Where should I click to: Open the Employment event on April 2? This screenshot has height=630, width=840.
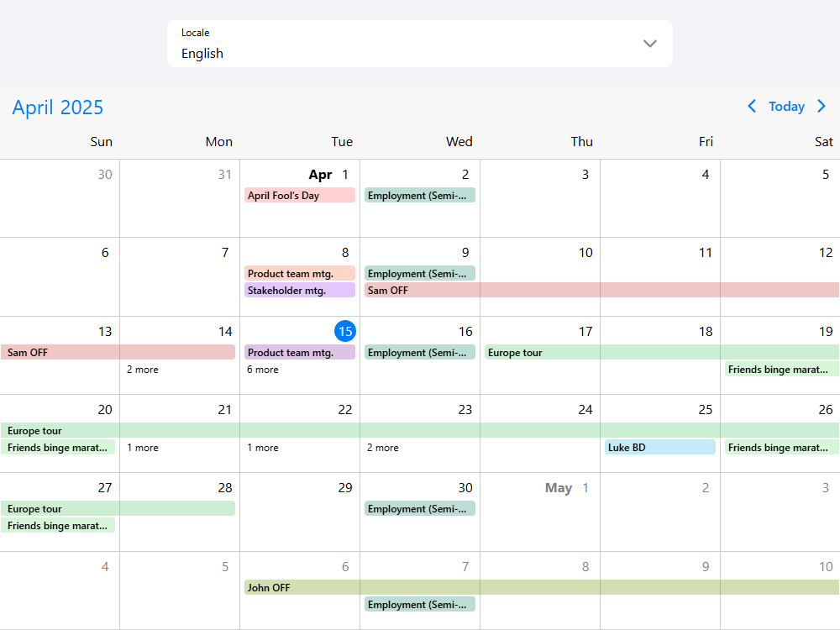420,195
